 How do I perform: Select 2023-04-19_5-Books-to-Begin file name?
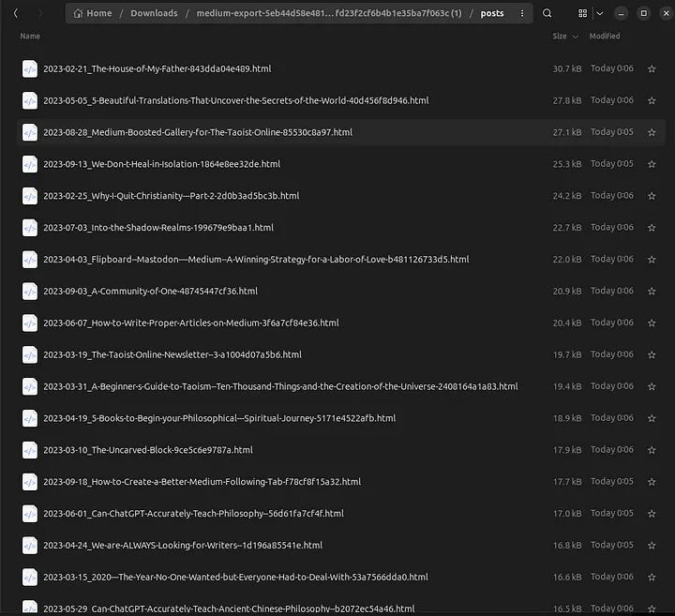pyautogui.click(x=219, y=418)
